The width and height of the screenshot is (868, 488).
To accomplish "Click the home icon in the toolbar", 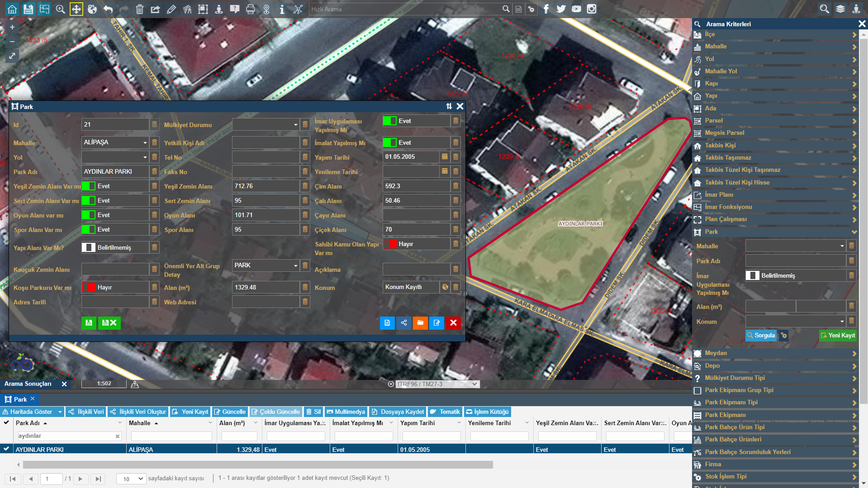I will coord(12,9).
